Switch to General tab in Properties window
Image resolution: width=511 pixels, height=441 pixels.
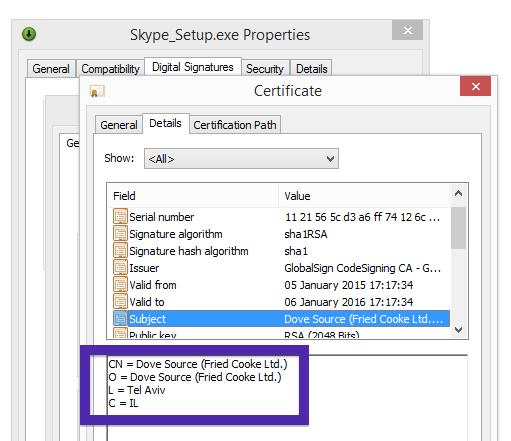tap(51, 69)
